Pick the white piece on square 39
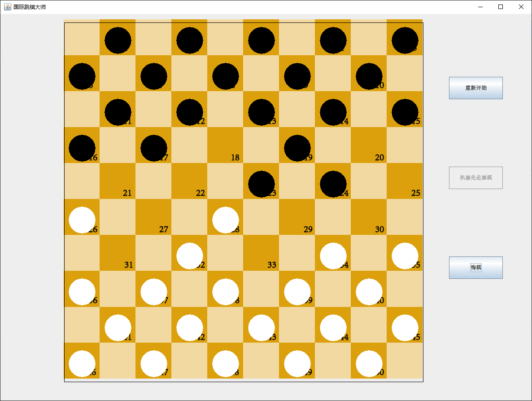Viewport: 532px width, 401px height. [297, 292]
